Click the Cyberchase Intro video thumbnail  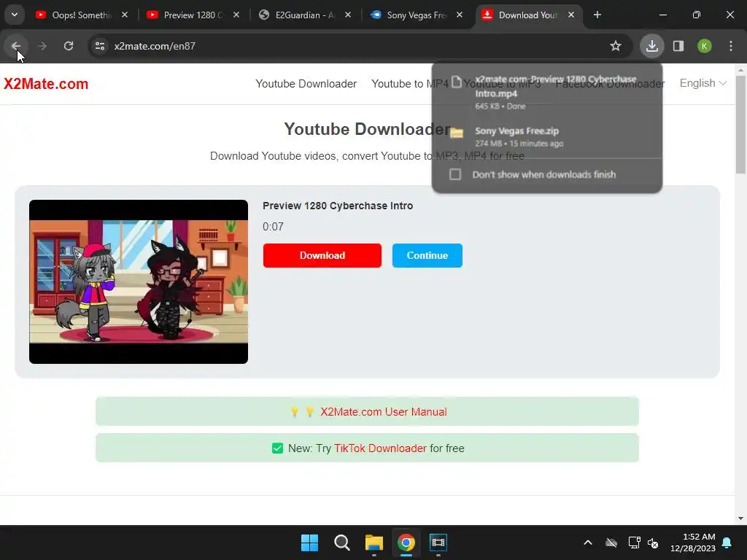pyautogui.click(x=139, y=281)
